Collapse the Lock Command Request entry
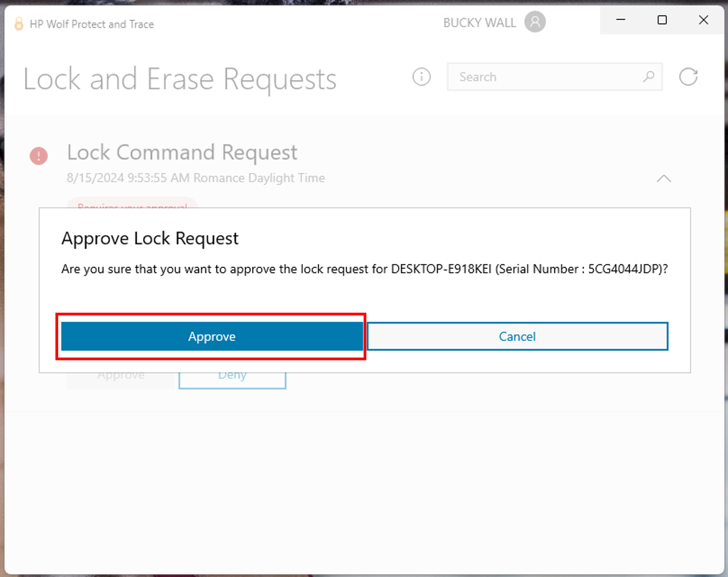Screen dimensions: 728x577 click(x=664, y=179)
